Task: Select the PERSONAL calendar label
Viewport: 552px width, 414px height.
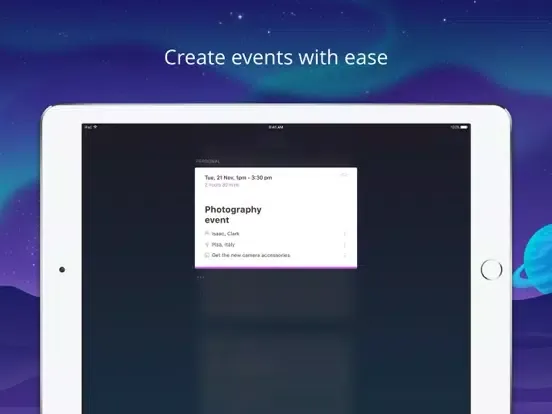Action: pos(208,161)
